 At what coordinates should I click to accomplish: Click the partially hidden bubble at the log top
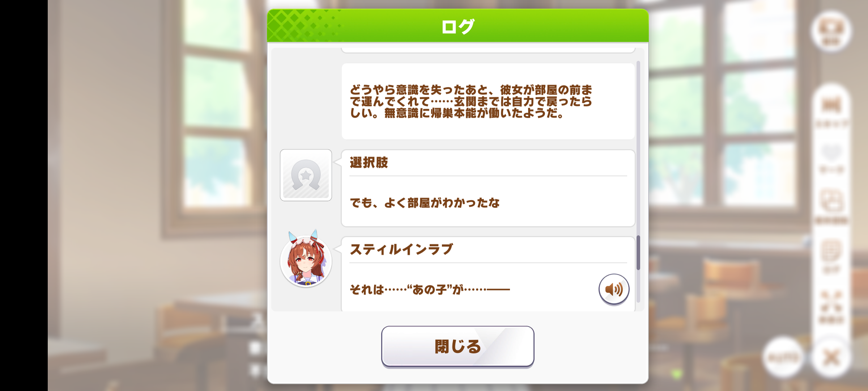pos(488,50)
